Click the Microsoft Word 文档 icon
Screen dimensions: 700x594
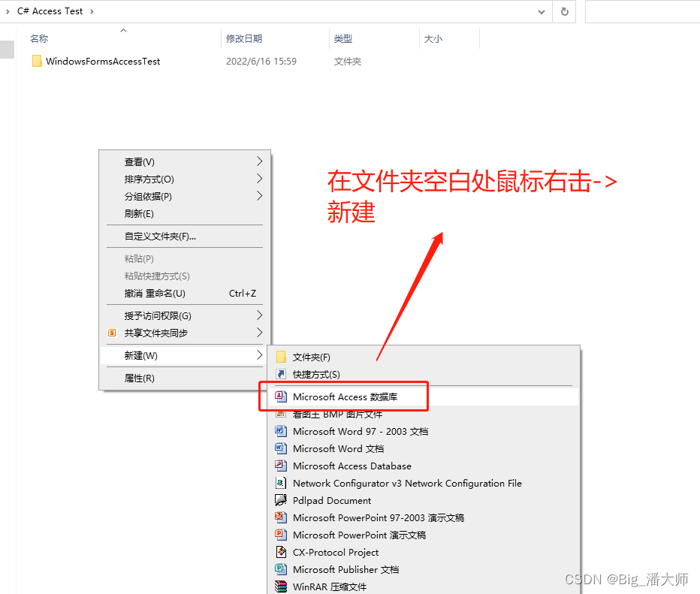281,448
